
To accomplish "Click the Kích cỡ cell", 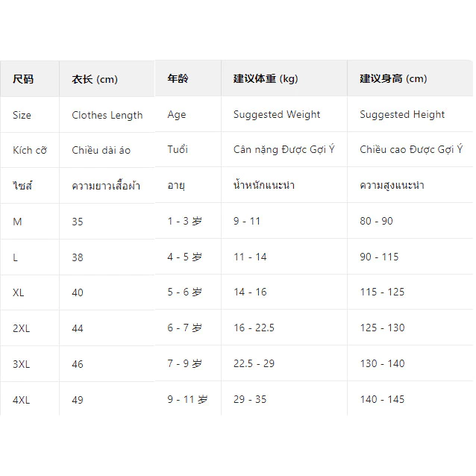I will pos(30,150).
